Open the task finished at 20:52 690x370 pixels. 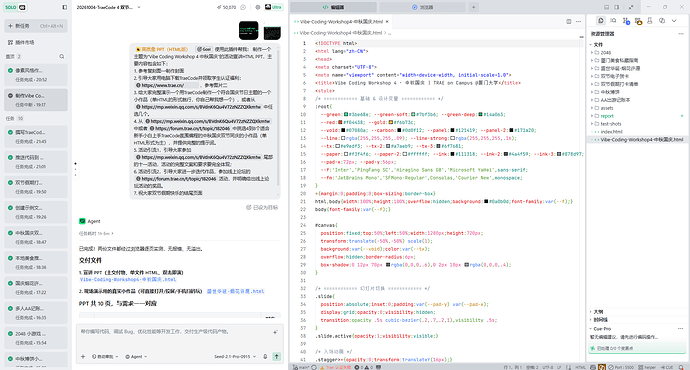36,75
